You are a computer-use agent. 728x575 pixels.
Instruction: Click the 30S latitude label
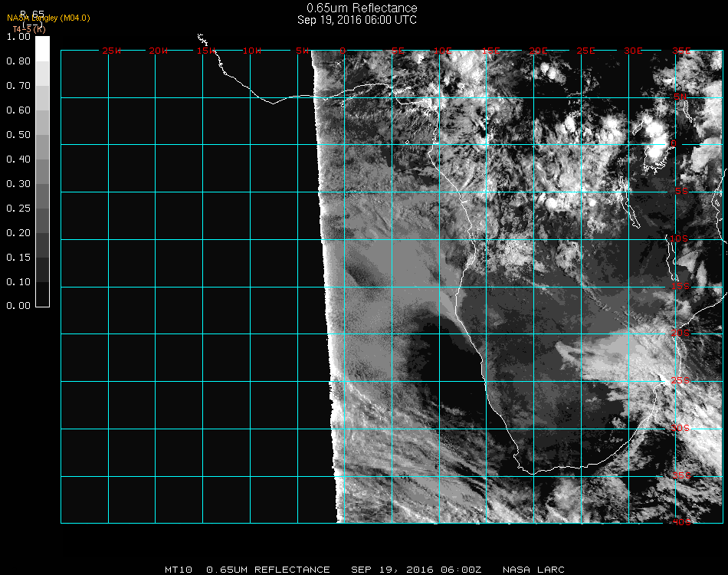tap(680, 429)
